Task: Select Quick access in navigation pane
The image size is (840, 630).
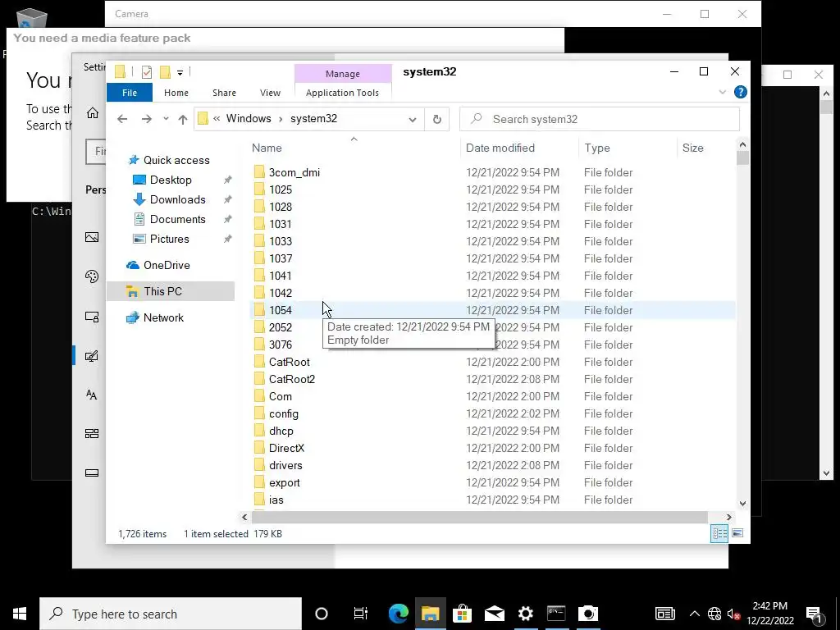Action: pyautogui.click(x=176, y=160)
